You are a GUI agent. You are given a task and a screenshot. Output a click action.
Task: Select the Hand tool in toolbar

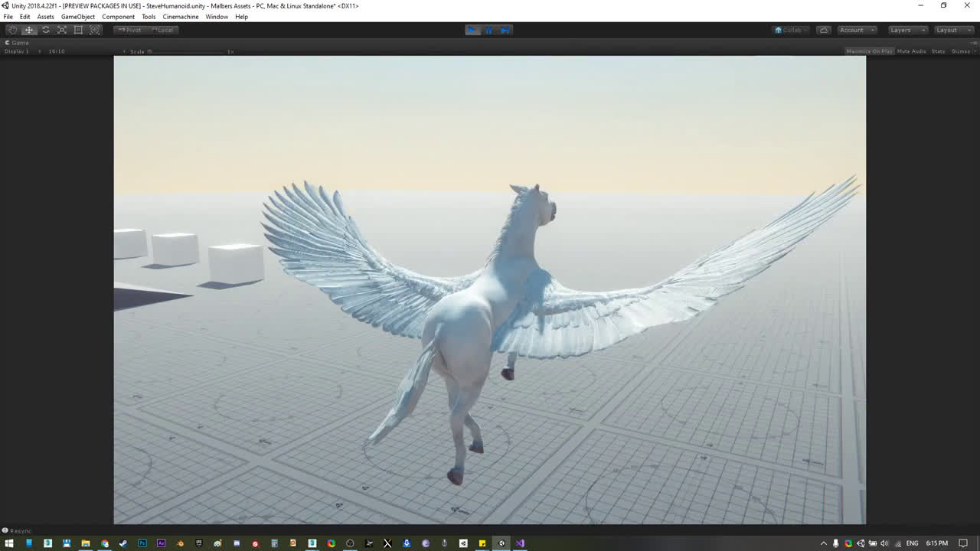12,30
